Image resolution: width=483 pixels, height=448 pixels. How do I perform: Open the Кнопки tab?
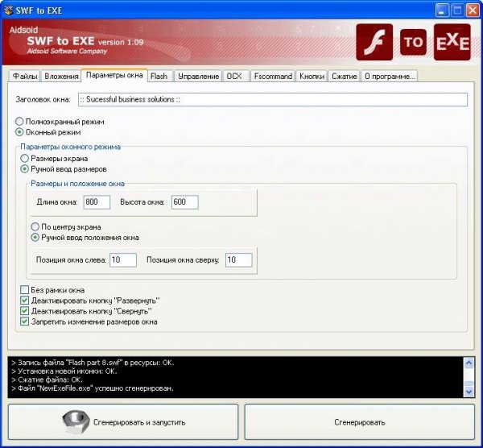click(x=312, y=77)
